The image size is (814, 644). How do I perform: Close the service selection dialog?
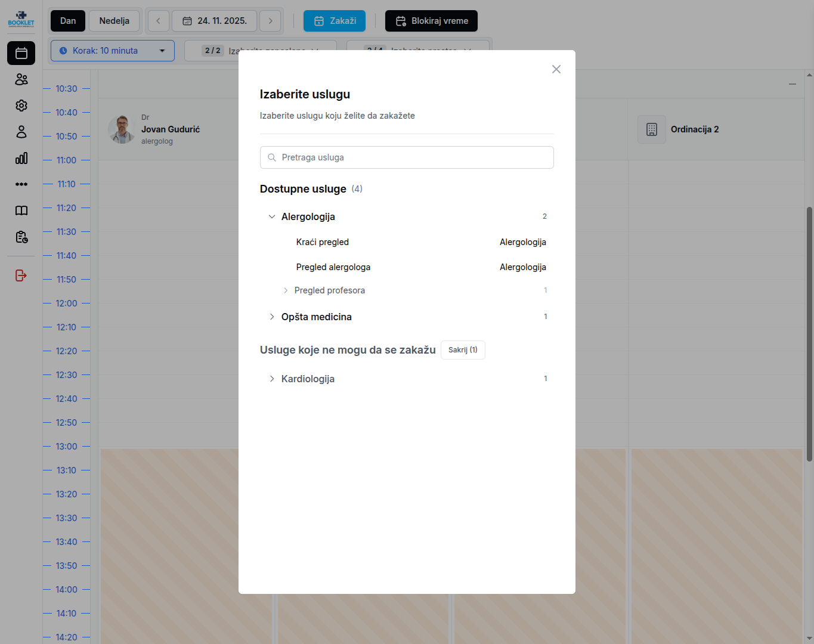(556, 69)
